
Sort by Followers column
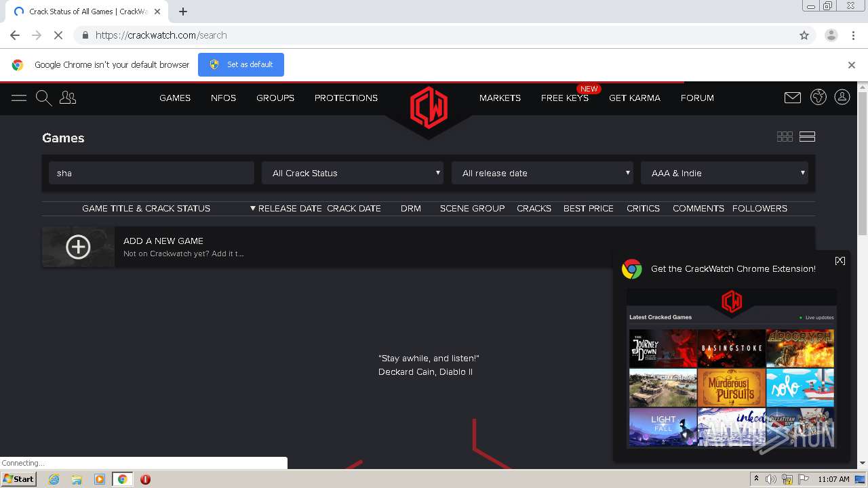[759, 208]
